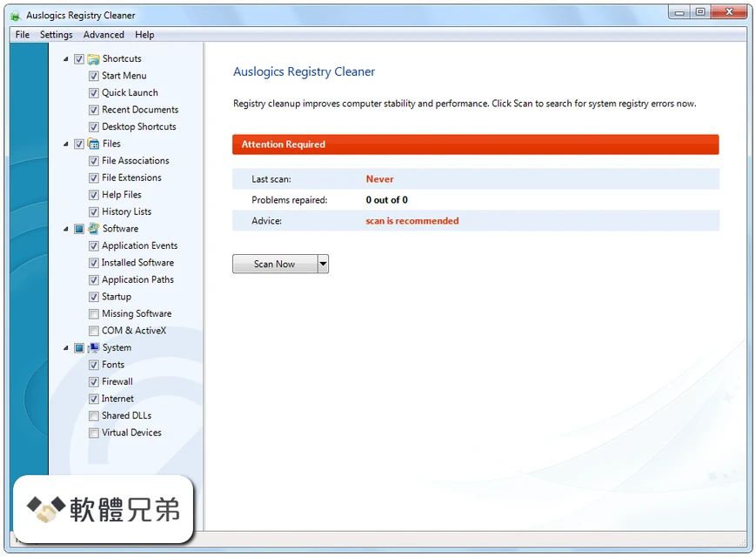756x557 pixels.
Task: Uncheck the Installed Software checkbox
Action: [x=94, y=263]
